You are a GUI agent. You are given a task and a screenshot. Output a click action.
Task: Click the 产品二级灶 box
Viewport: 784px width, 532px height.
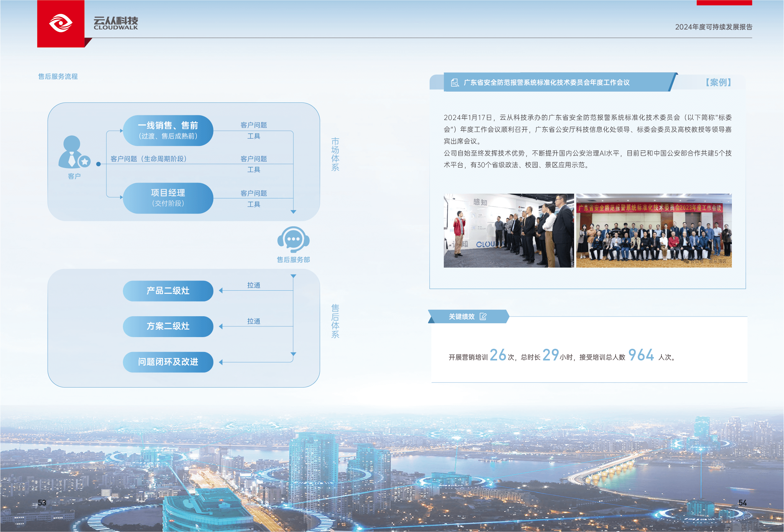[x=168, y=291]
